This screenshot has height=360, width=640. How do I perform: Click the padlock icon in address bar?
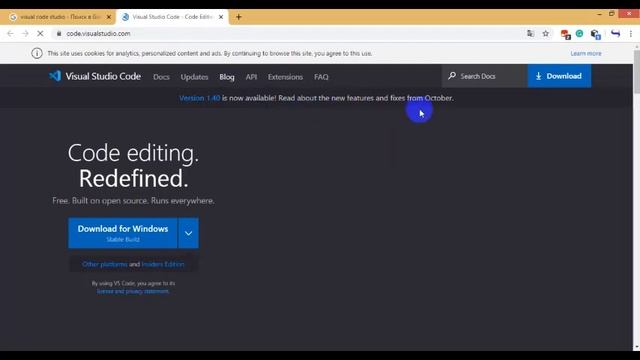click(x=59, y=33)
